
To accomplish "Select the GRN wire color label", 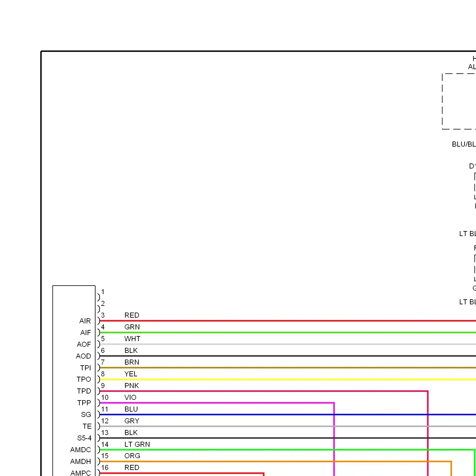I will coord(132,327).
